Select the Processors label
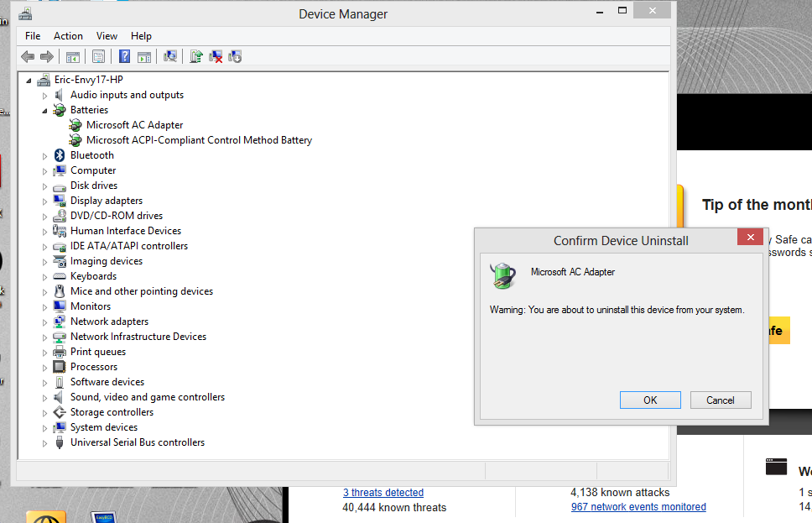 (x=94, y=367)
